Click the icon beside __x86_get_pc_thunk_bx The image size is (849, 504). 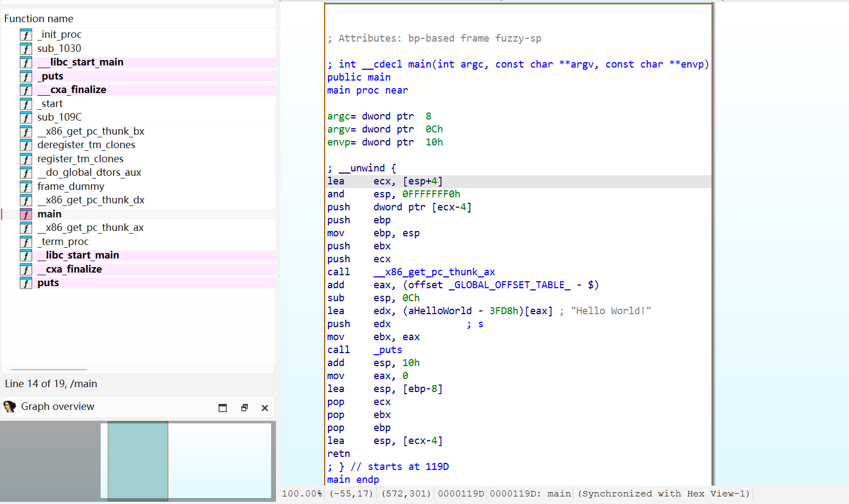26,131
